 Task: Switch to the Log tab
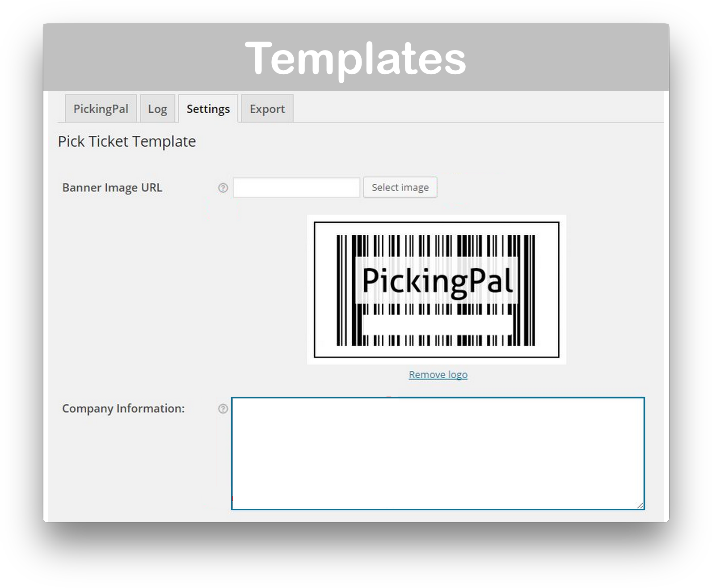point(157,109)
